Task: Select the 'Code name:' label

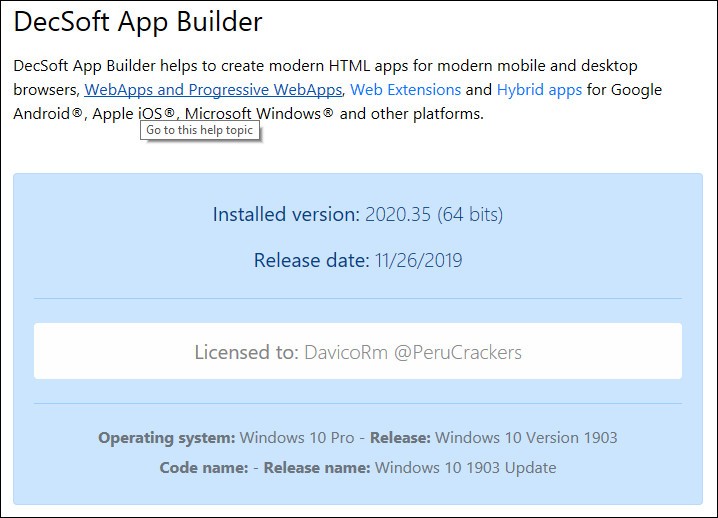Action: pos(204,468)
